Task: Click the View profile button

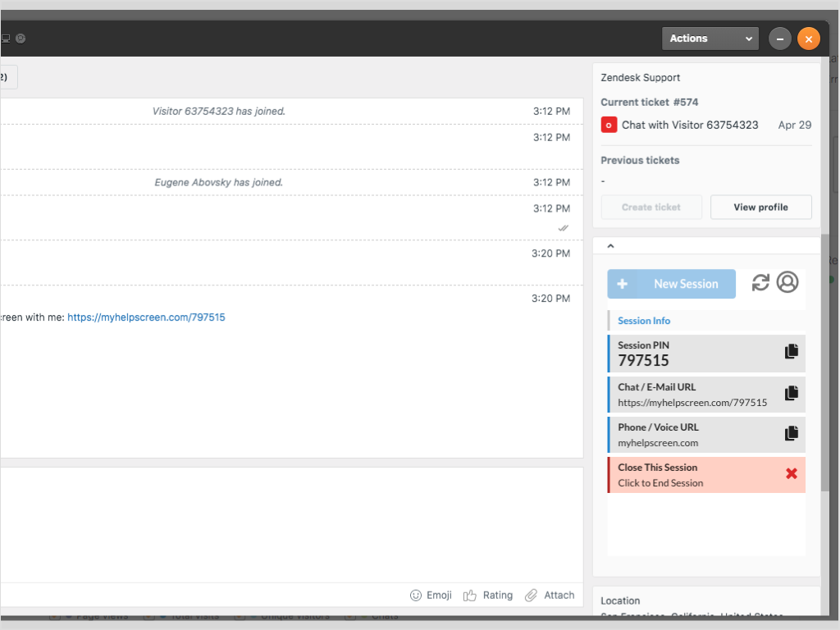Action: point(760,208)
